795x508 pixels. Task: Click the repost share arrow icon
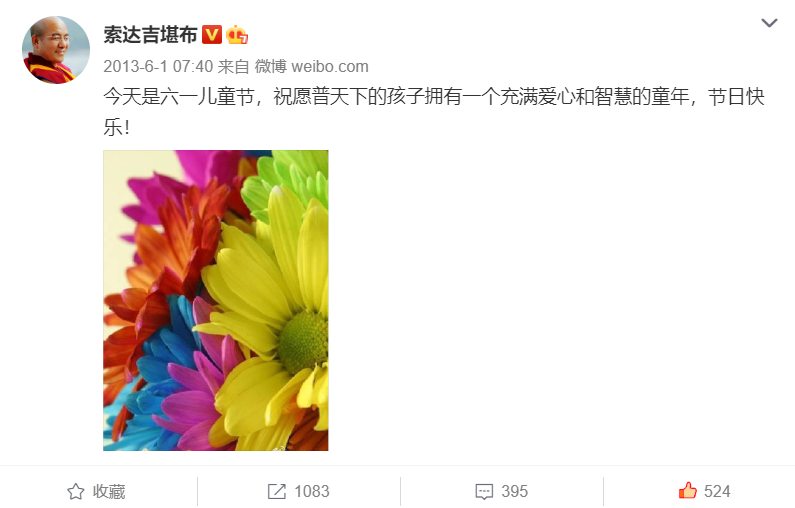277,491
